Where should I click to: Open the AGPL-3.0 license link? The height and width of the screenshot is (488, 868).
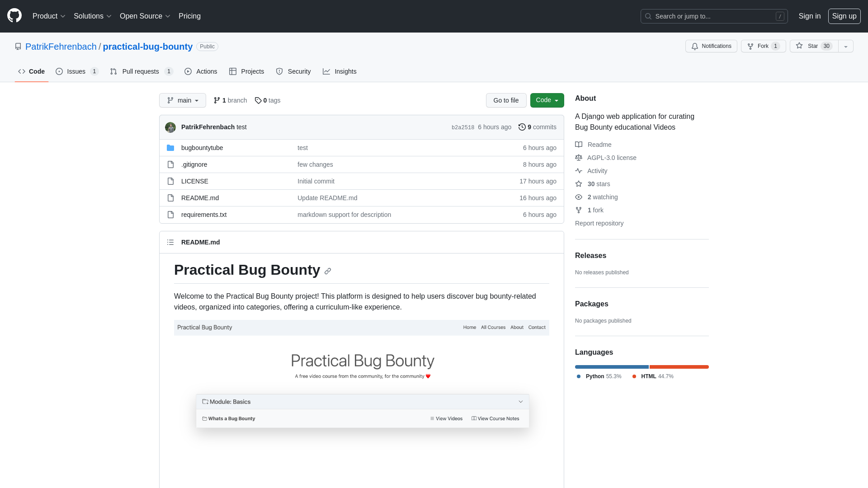(612, 157)
